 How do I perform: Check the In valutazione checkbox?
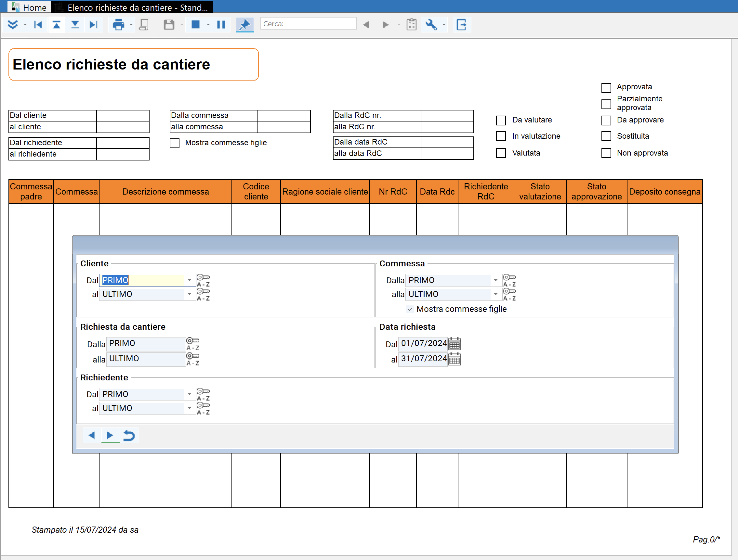pyautogui.click(x=501, y=136)
